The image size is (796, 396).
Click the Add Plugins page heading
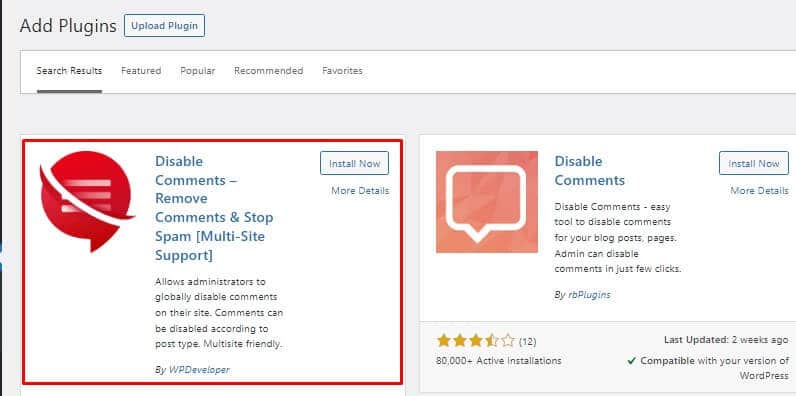pos(68,26)
